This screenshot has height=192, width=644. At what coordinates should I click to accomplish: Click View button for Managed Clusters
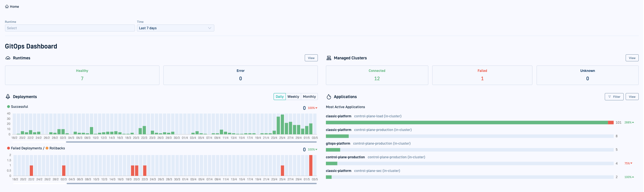click(x=632, y=58)
